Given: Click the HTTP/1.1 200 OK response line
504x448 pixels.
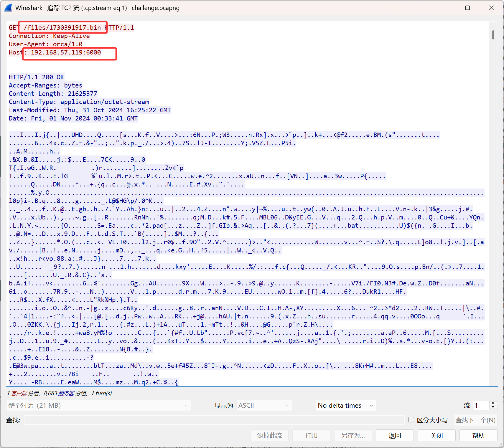Looking at the screenshot, I should click(x=37, y=77).
